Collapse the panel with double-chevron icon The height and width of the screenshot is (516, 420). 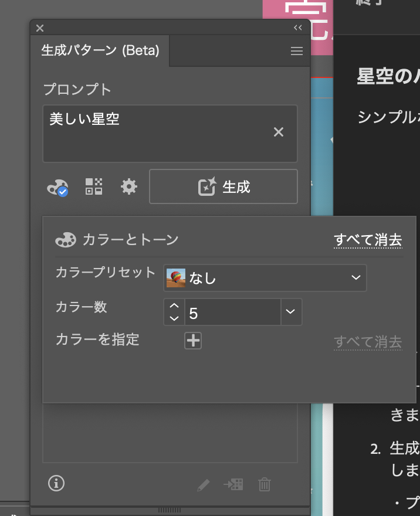(298, 28)
